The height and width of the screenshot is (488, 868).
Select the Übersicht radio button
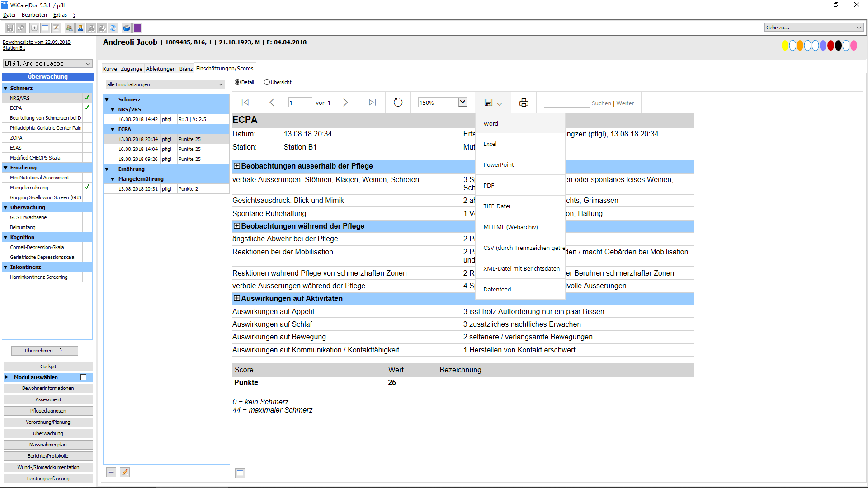(267, 82)
